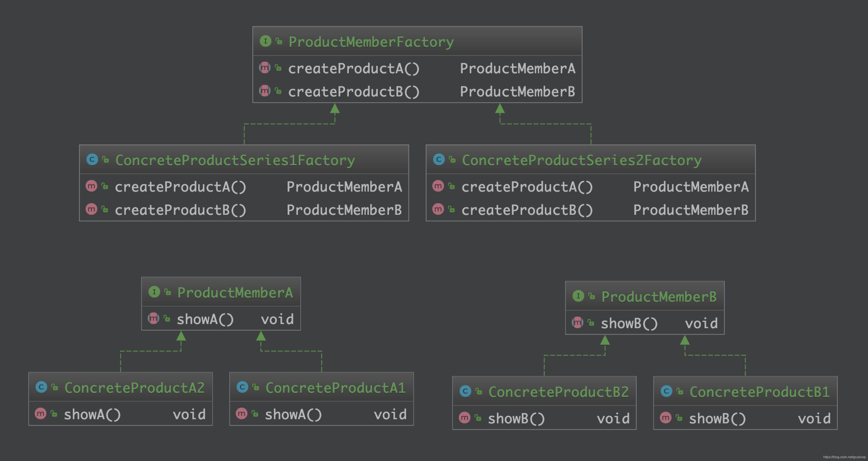Click showB() in ConcreteProductB1
Image resolution: width=868 pixels, height=461 pixels.
[x=717, y=419]
